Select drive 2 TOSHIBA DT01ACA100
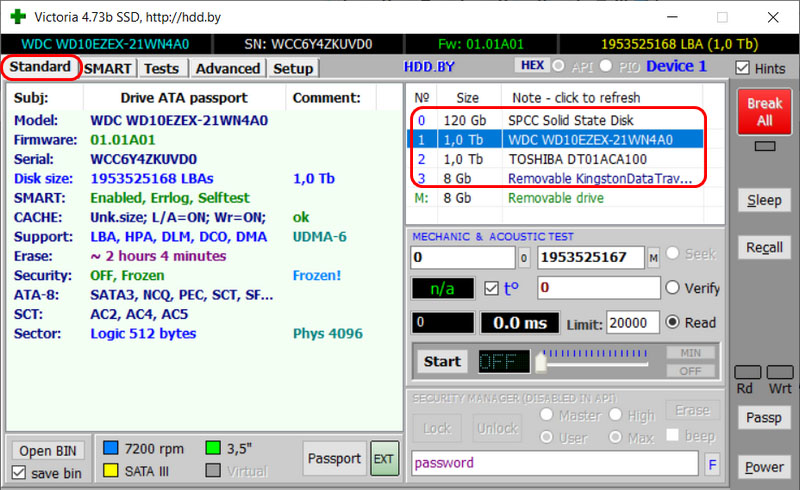This screenshot has width=800, height=490. click(556, 159)
